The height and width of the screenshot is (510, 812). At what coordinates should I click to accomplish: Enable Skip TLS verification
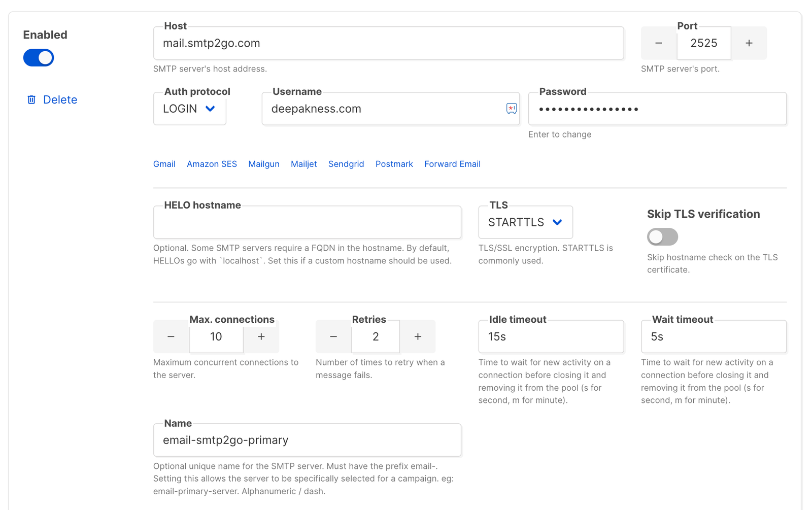pos(662,236)
